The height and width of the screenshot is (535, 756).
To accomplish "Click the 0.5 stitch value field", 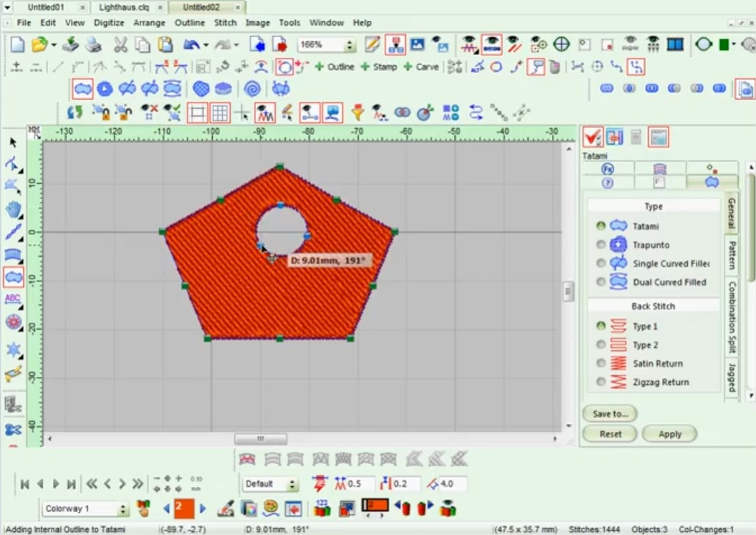I will coord(360,483).
